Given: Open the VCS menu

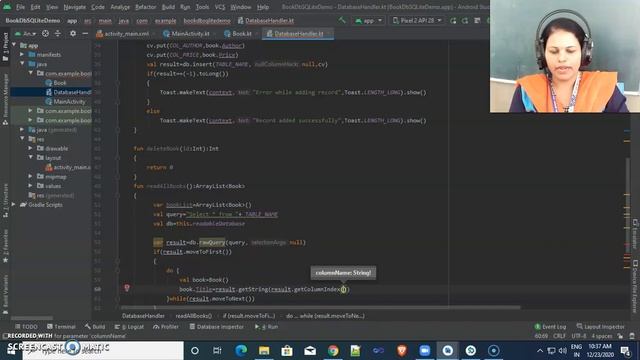Looking at the screenshot, I should click(x=220, y=7).
